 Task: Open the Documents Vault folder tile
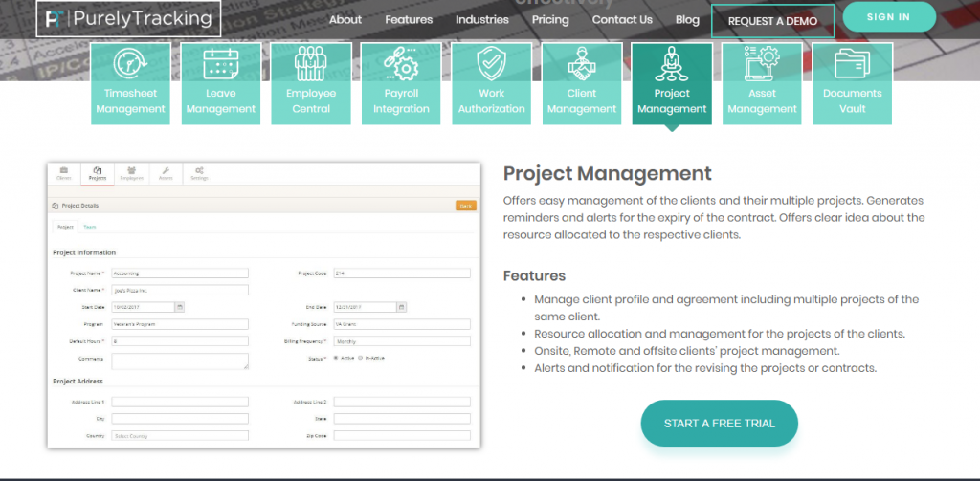click(853, 84)
